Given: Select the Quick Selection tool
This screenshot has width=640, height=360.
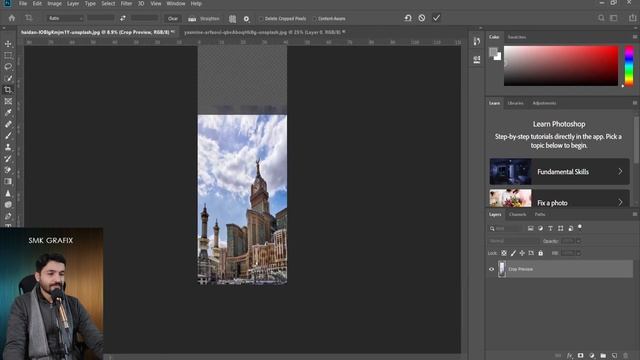Looking at the screenshot, I should (x=8, y=78).
